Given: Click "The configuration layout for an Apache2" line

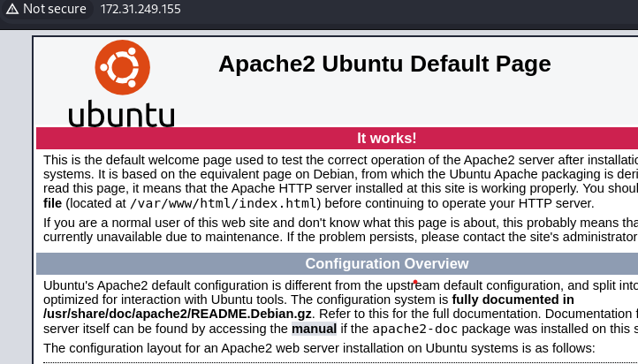Looking at the screenshot, I should coord(177,348).
